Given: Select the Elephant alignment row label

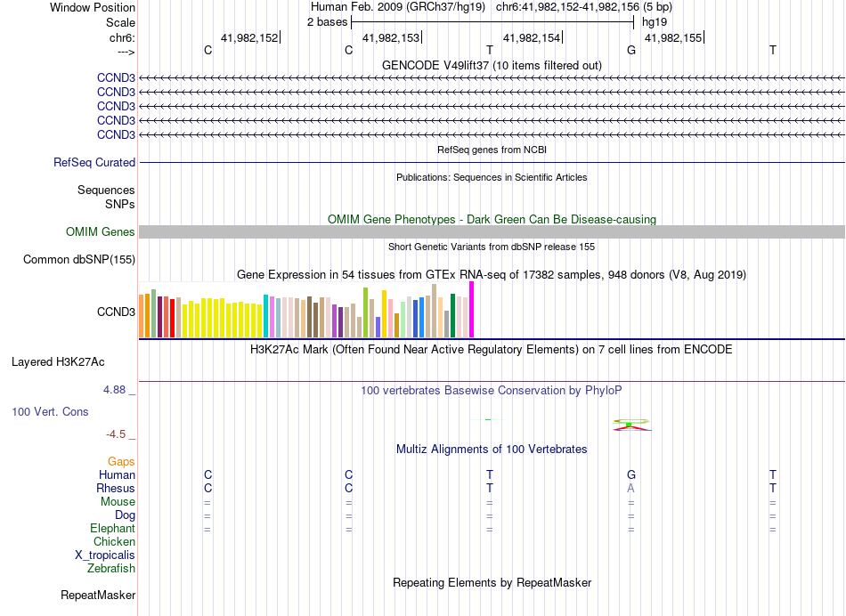Looking at the screenshot, I should pyautogui.click(x=112, y=528).
